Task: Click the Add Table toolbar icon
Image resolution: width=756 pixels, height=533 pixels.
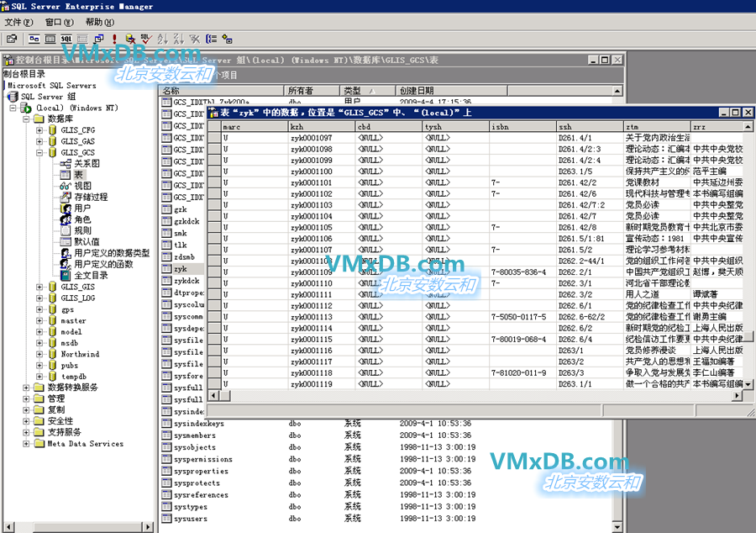Action: click(227, 39)
